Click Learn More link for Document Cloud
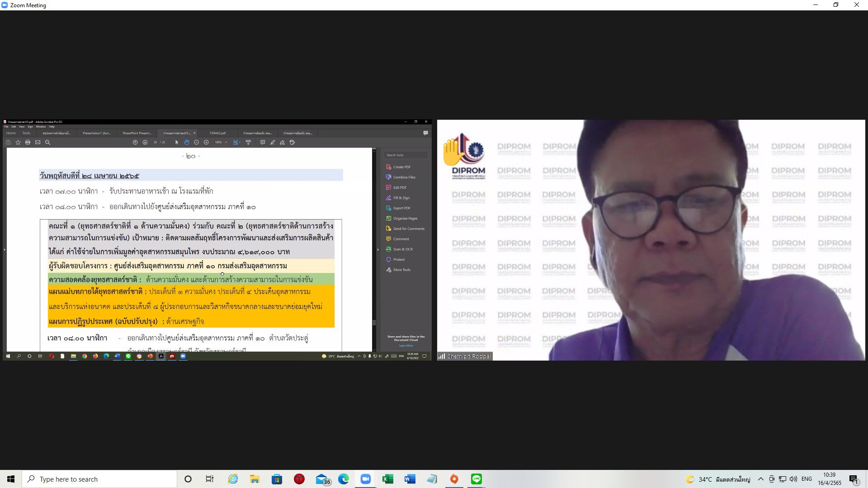Viewport: 868px width, 488px height. click(406, 346)
